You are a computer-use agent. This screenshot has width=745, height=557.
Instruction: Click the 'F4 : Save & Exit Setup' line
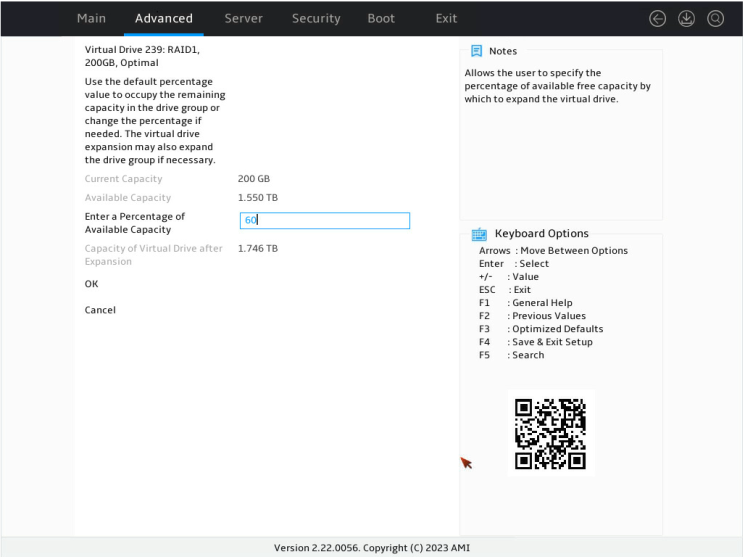[x=535, y=342]
